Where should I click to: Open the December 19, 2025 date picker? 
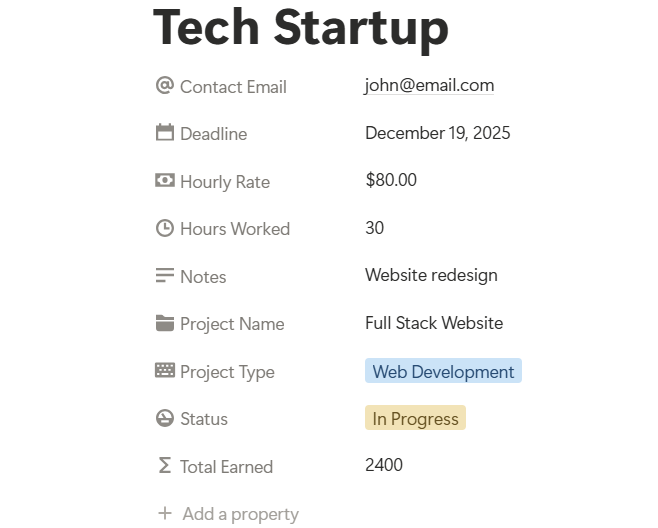click(437, 133)
